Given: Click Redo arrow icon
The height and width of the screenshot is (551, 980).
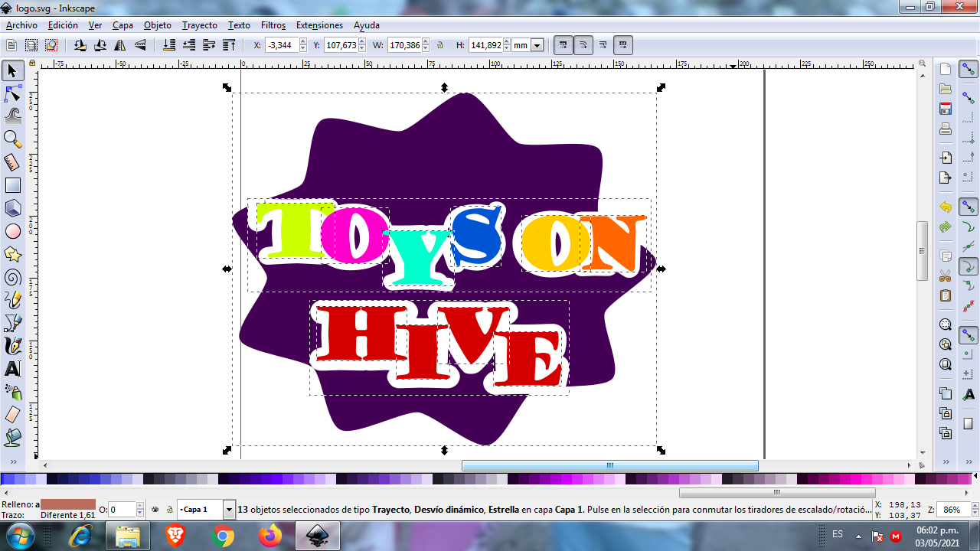Looking at the screenshot, I should pyautogui.click(x=946, y=227).
